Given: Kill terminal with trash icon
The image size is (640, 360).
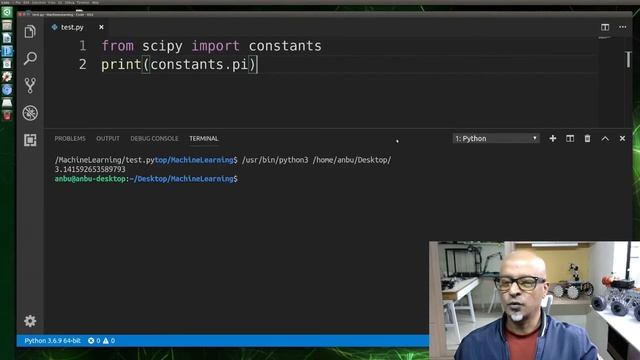Looking at the screenshot, I should tap(587, 139).
